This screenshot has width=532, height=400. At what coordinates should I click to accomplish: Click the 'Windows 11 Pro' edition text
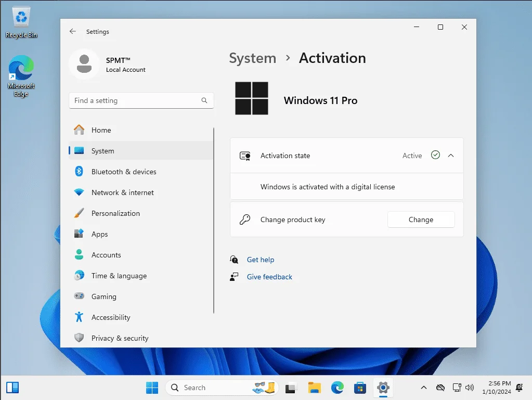click(x=320, y=100)
